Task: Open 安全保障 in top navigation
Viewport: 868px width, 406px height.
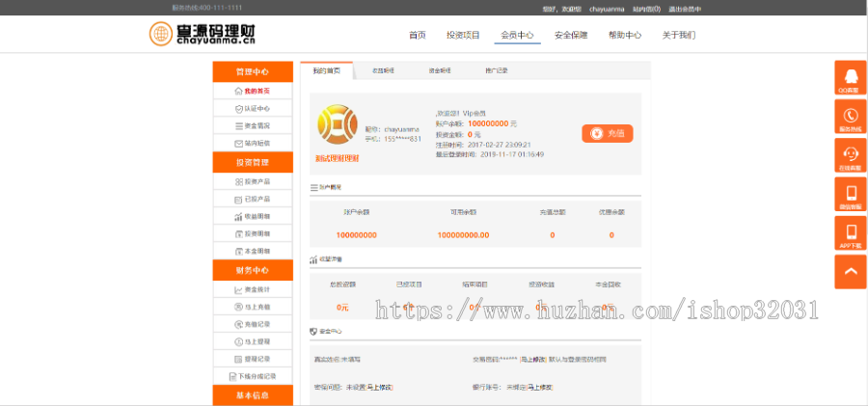Action: pos(571,35)
